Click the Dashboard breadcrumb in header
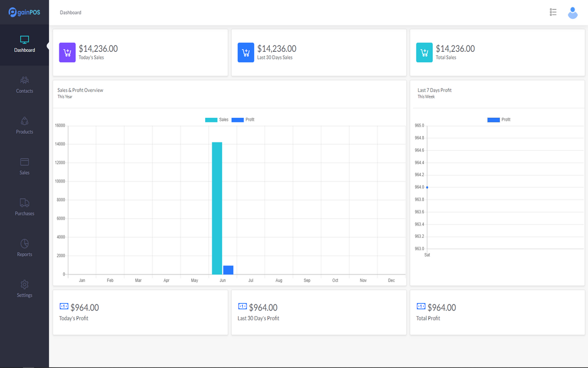The image size is (588, 368). [x=71, y=12]
